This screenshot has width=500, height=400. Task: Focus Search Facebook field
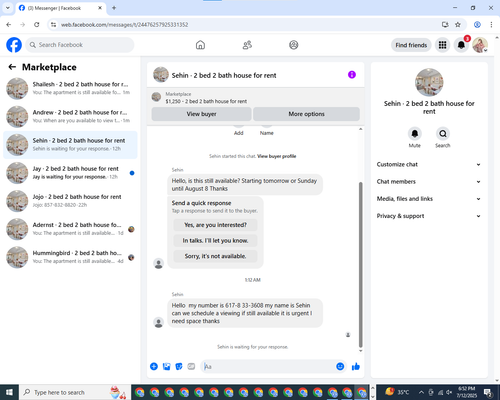[x=80, y=45]
